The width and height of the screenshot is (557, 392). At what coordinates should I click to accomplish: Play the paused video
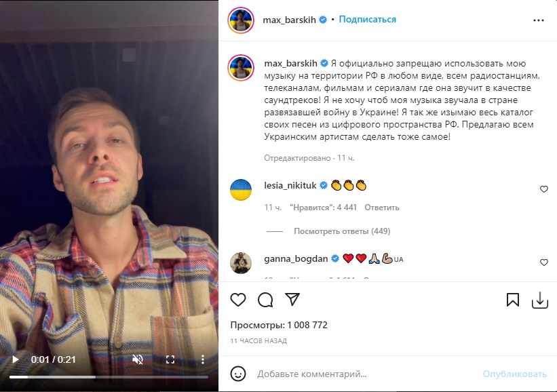coord(15,359)
